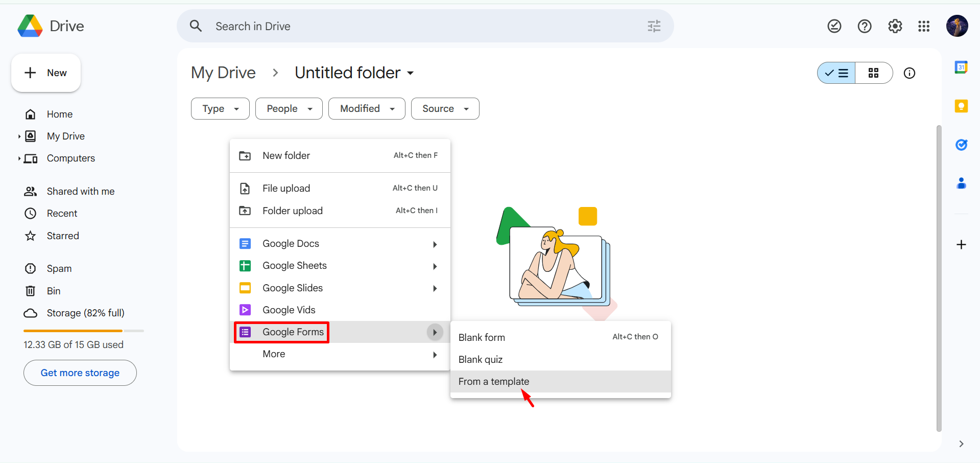Click the Google Vids icon in menu
This screenshot has width=980, height=463.
pos(245,310)
